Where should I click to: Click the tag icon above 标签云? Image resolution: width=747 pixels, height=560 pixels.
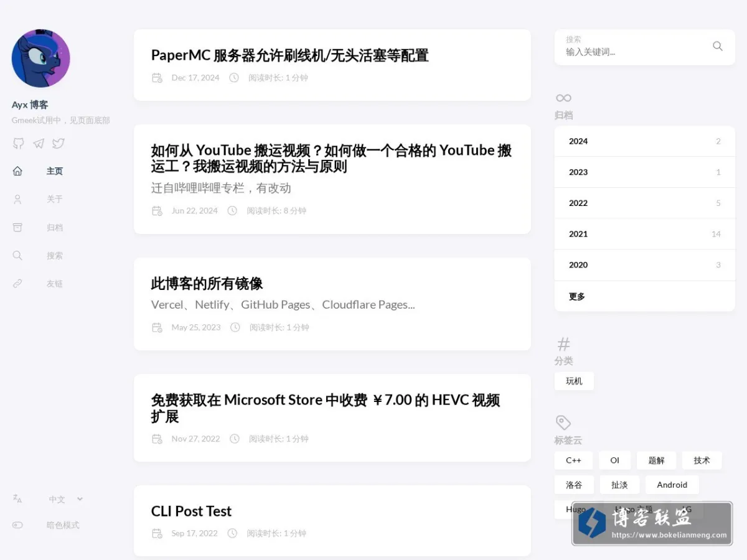(563, 422)
